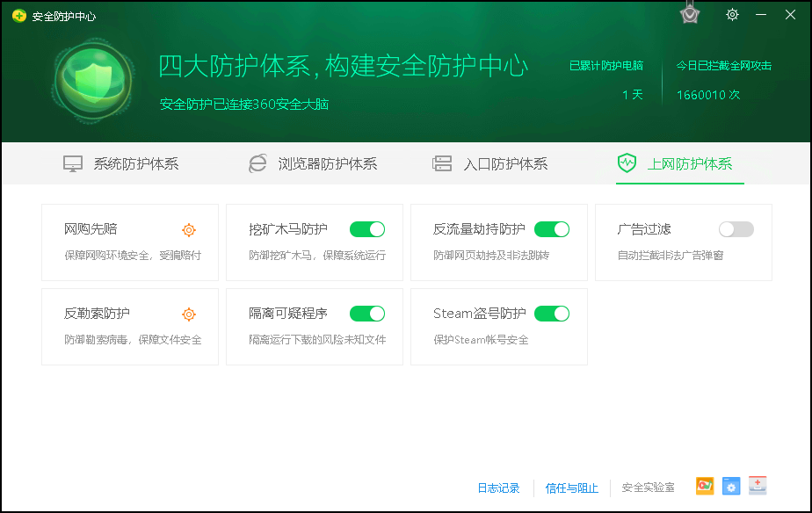The width and height of the screenshot is (812, 513).
Task: Disable the 反流量劫持防护 toggle
Action: point(551,228)
